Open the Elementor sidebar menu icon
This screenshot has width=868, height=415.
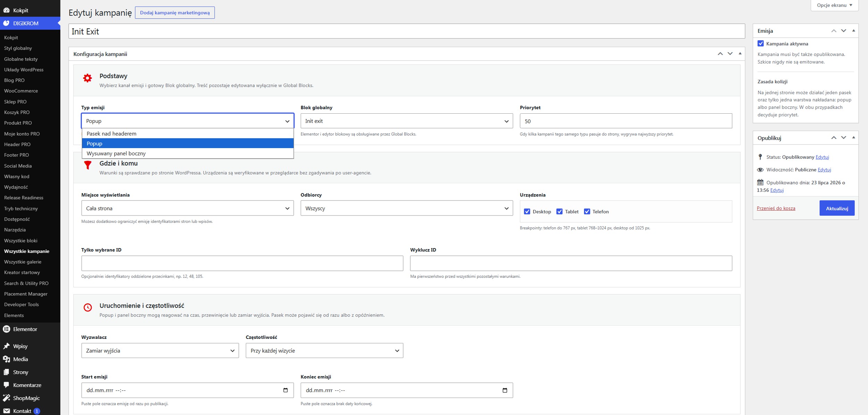pyautogui.click(x=7, y=329)
